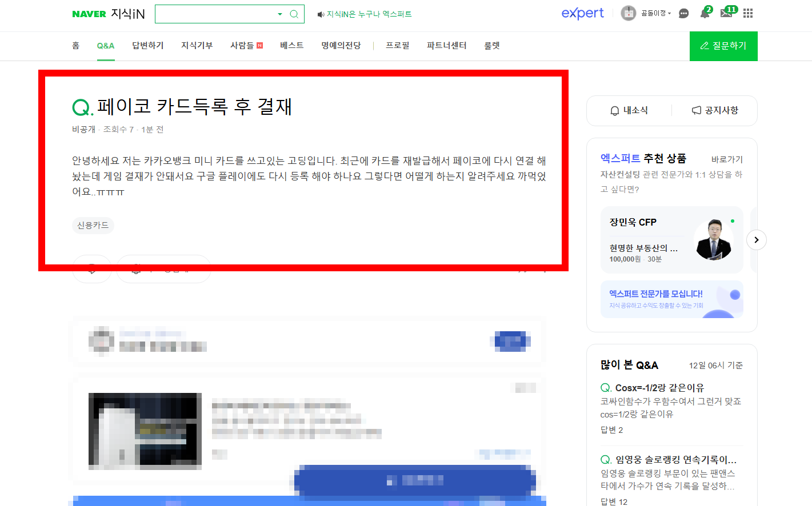Click the question title '페이코 카드등록 후 결재'

pos(195,107)
